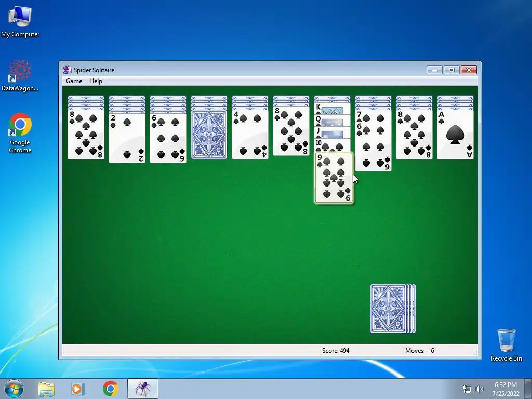Select the 2 of spades card
Image resolution: width=532 pixels, height=399 pixels.
click(x=127, y=138)
